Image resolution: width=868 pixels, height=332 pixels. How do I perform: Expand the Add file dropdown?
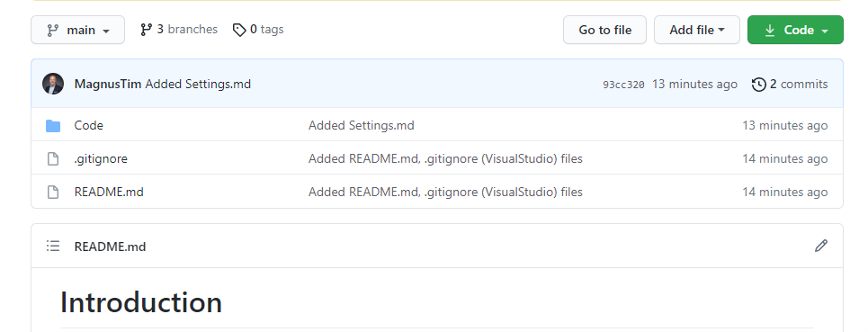(x=697, y=30)
